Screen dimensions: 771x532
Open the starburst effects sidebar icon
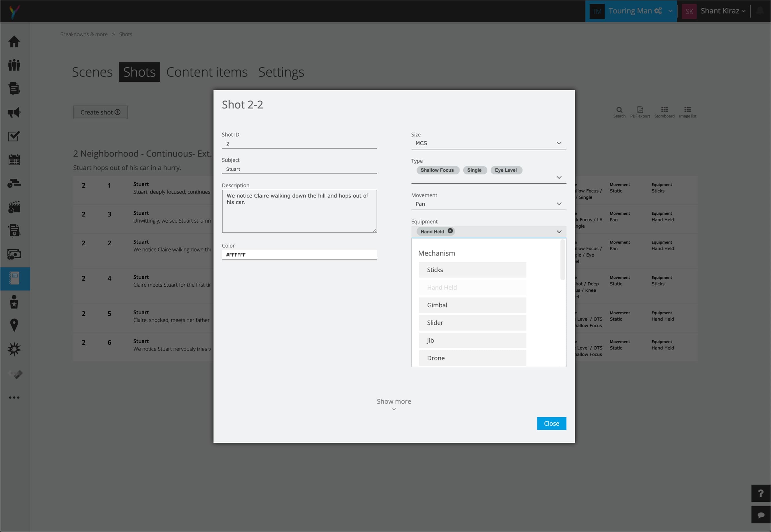point(14,349)
